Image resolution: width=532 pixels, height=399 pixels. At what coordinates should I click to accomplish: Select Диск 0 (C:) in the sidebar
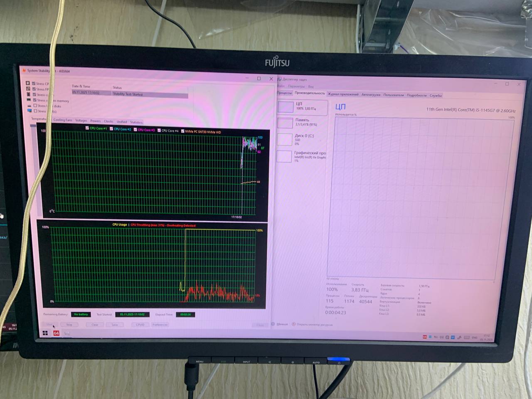pyautogui.click(x=285, y=139)
